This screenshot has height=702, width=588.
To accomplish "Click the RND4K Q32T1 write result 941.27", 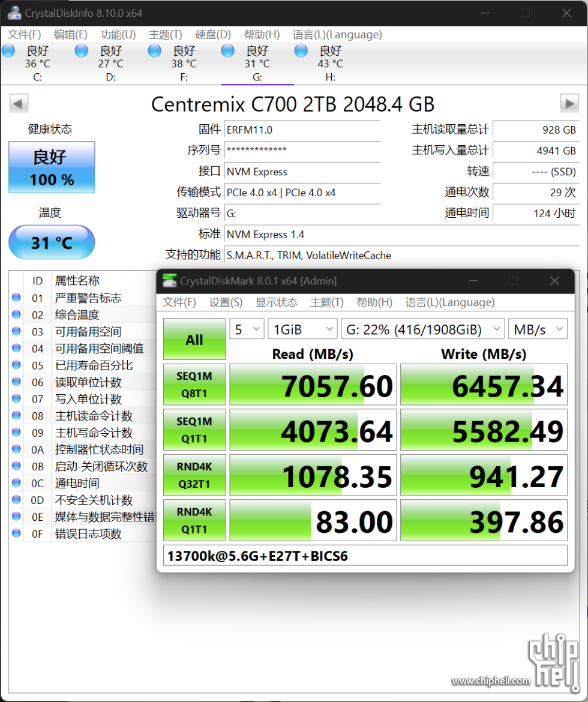I will tap(484, 475).
